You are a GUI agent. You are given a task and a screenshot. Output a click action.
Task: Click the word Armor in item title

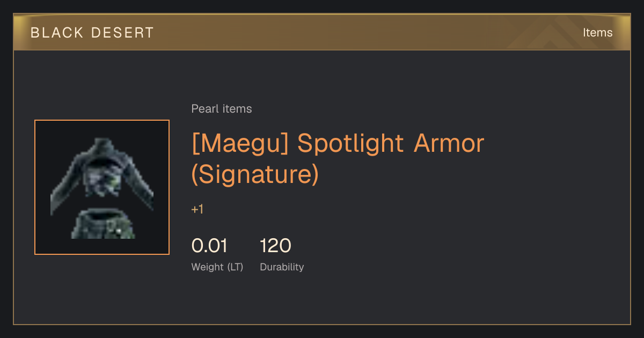click(x=449, y=143)
